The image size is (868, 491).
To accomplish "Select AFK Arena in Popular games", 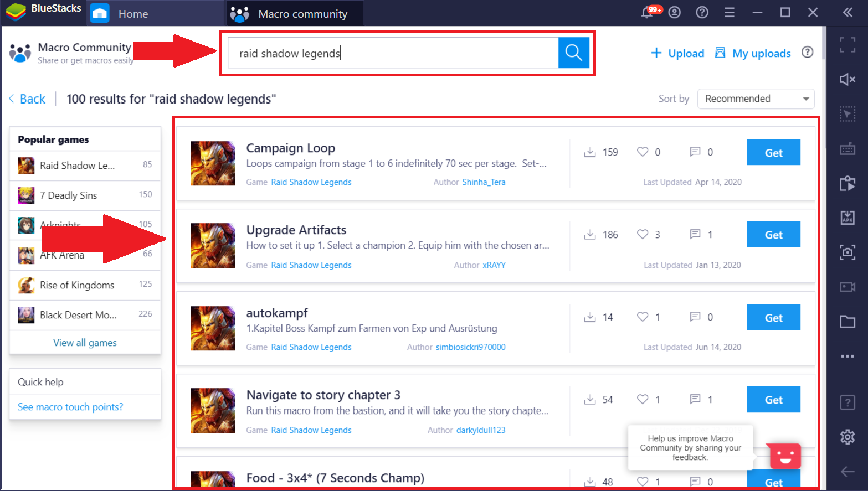I will click(85, 255).
